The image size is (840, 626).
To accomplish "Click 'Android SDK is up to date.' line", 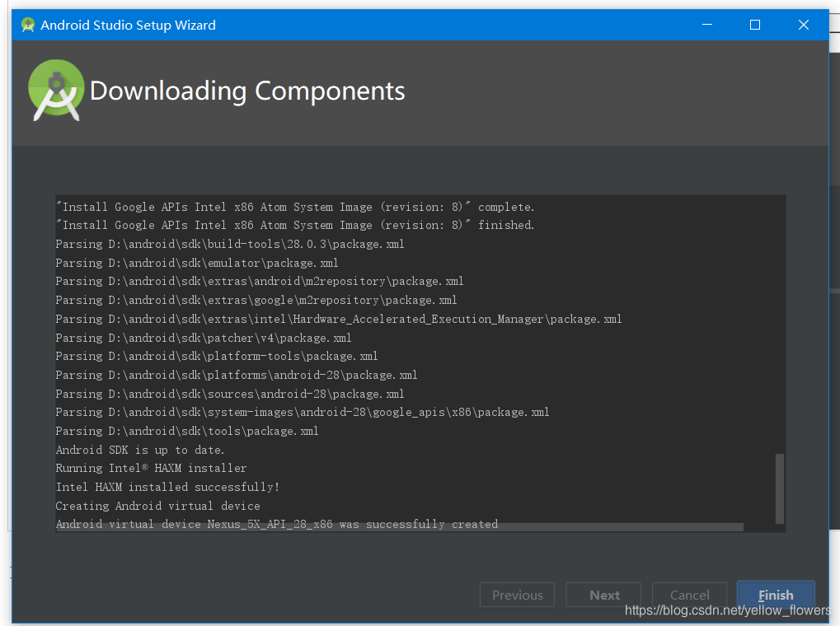I will (140, 450).
